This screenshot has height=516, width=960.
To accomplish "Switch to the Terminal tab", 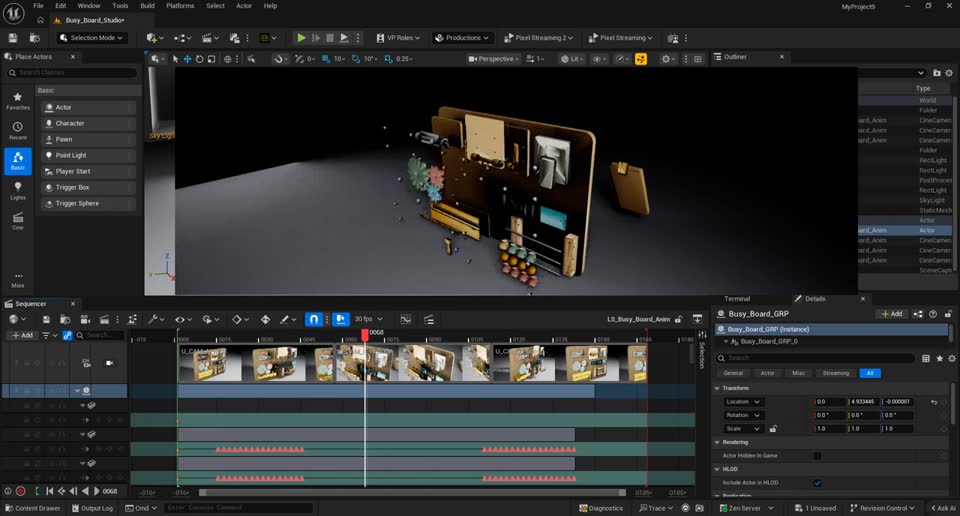I will (x=737, y=299).
